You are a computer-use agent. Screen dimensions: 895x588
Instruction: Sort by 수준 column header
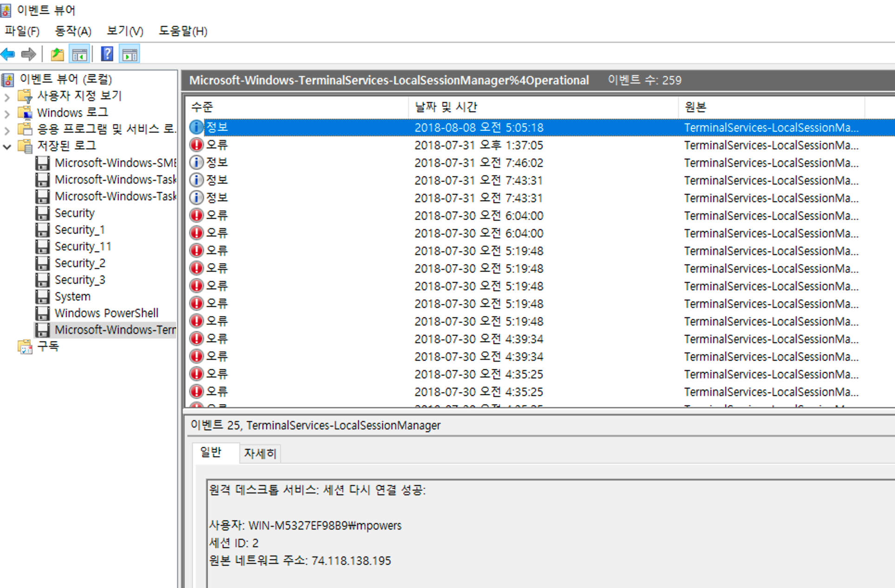point(202,107)
